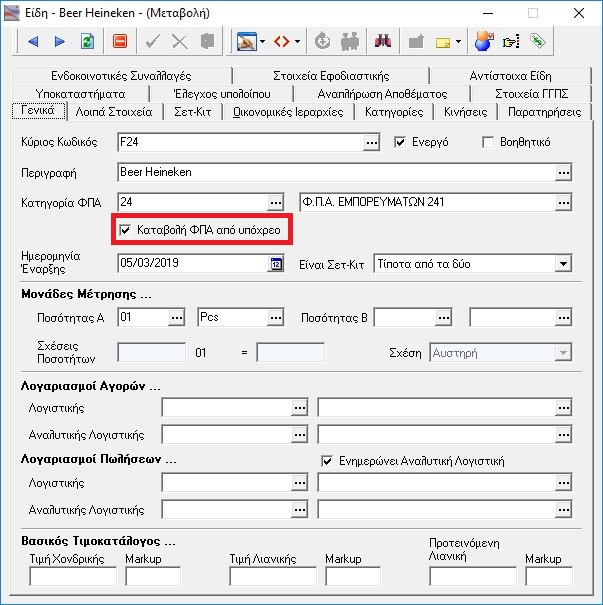Open the Στοιχεία ΓΓΠΣ tab
The width and height of the screenshot is (603, 605).
click(x=531, y=94)
